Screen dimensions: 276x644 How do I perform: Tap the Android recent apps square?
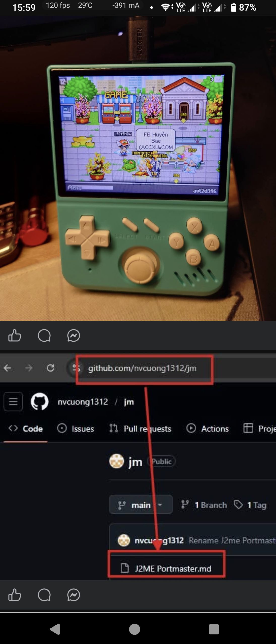click(x=214, y=629)
